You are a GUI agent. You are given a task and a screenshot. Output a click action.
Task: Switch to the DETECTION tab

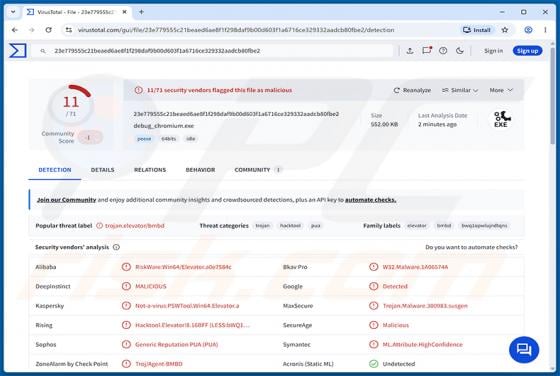click(x=55, y=170)
